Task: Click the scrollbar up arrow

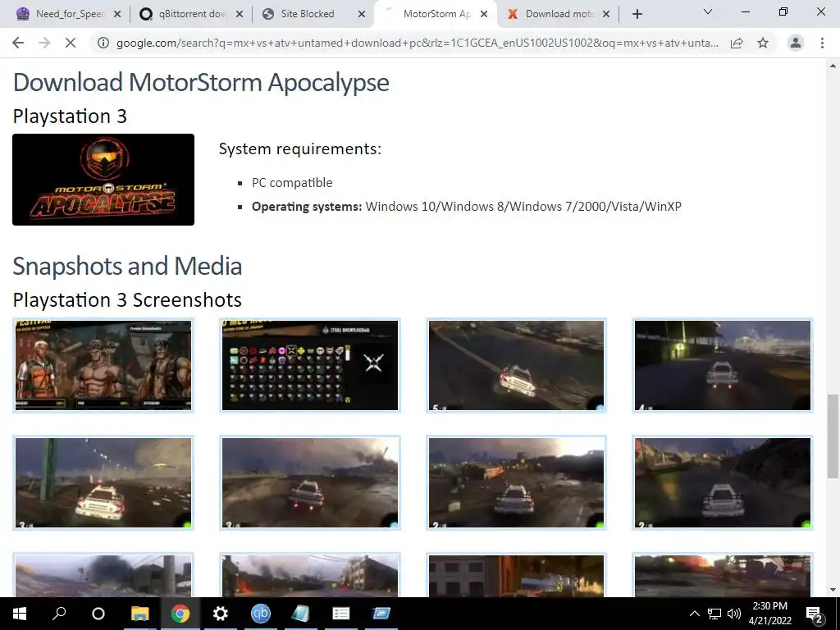Action: point(833,66)
